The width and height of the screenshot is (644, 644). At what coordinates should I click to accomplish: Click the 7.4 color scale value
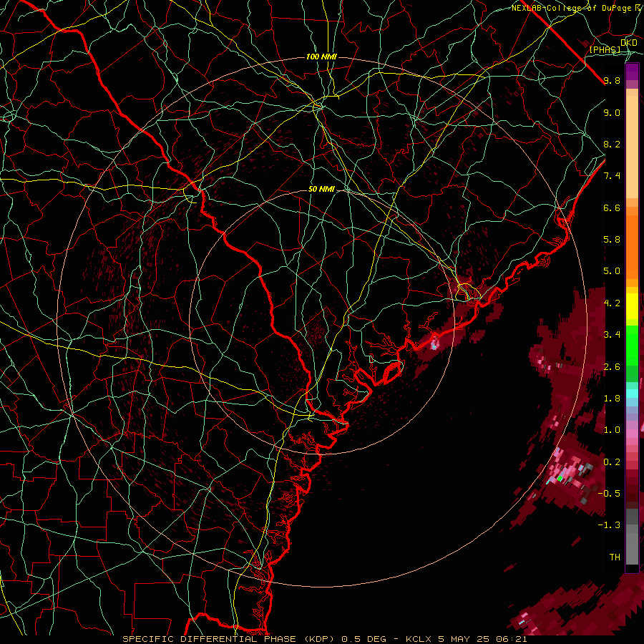click(612, 176)
